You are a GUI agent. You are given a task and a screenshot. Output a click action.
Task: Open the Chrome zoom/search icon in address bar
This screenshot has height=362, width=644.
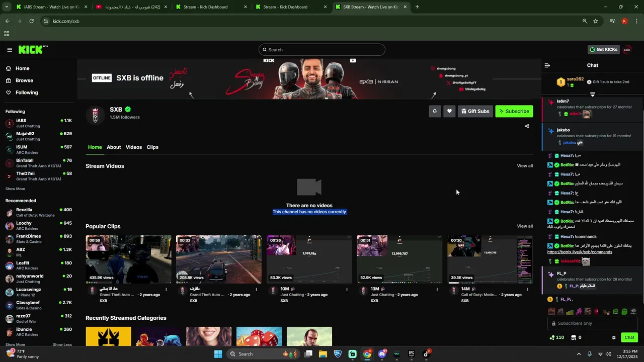tap(585, 21)
